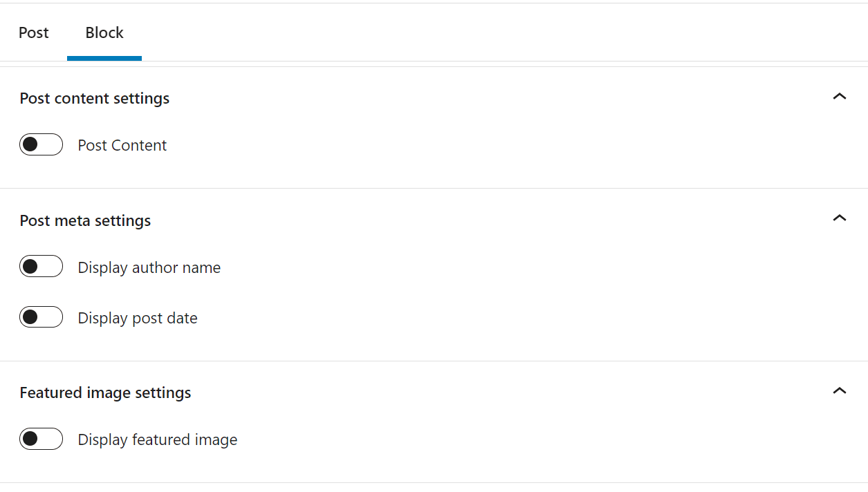This screenshot has height=492, width=868.
Task: Click the blue underline beneath the Block tab
Action: [x=104, y=59]
